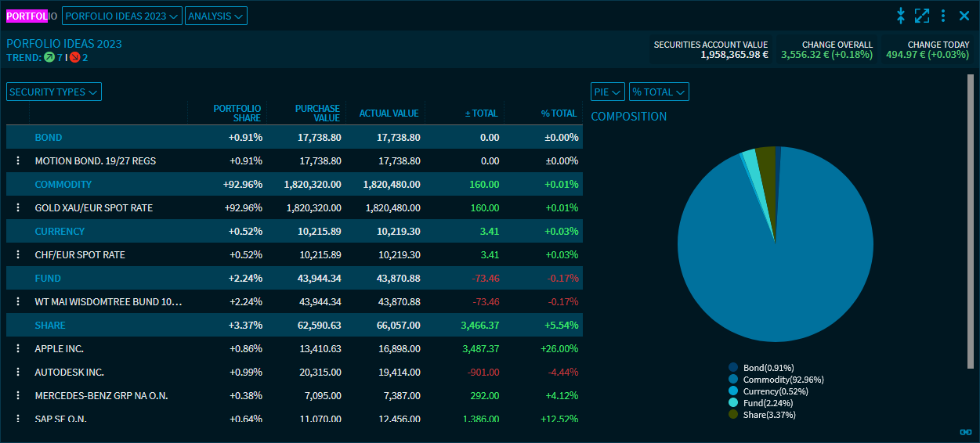
Task: Open the widget's three-dot options menu
Action: click(x=943, y=16)
